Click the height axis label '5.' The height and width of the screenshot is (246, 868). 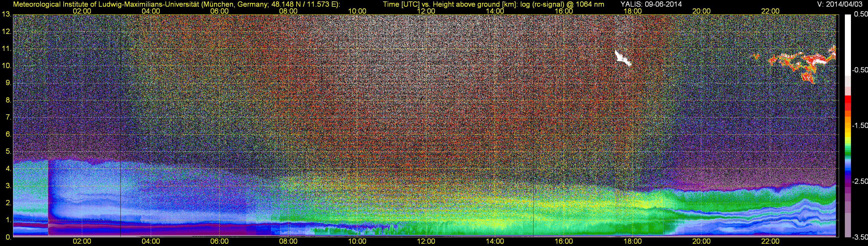coord(8,152)
